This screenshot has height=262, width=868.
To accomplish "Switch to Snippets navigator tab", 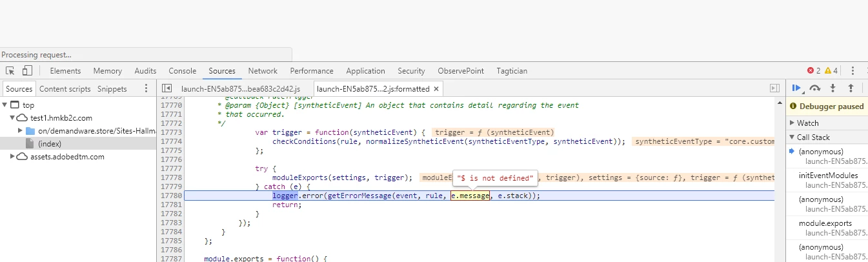I will tap(112, 89).
